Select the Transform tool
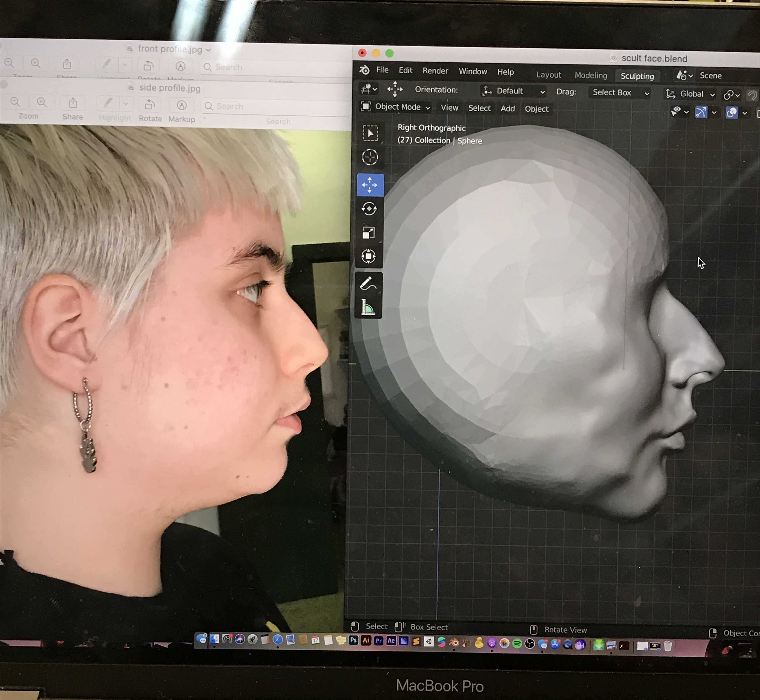Image resolution: width=760 pixels, height=700 pixels. coord(369,256)
